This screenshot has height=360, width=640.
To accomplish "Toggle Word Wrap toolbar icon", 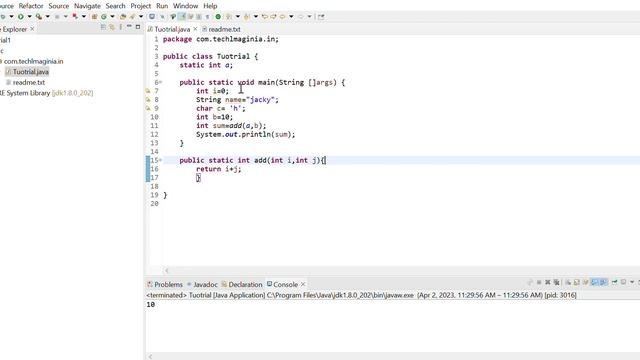I will click(190, 17).
